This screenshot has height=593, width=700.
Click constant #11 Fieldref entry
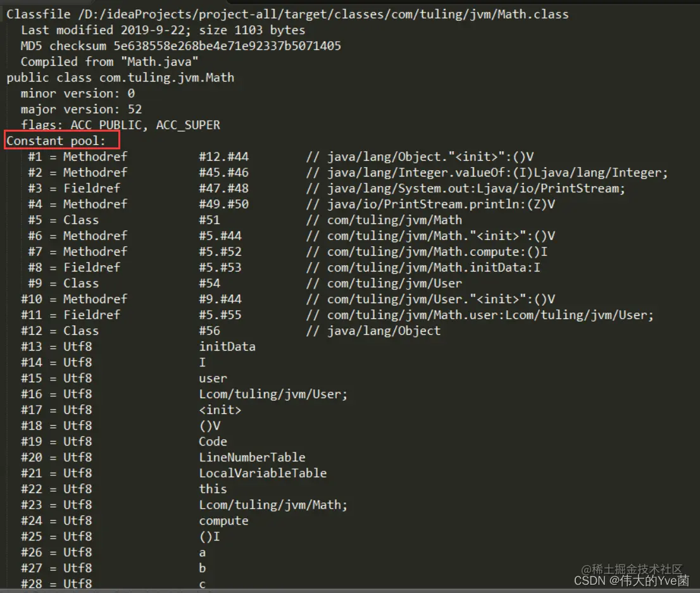click(x=337, y=315)
